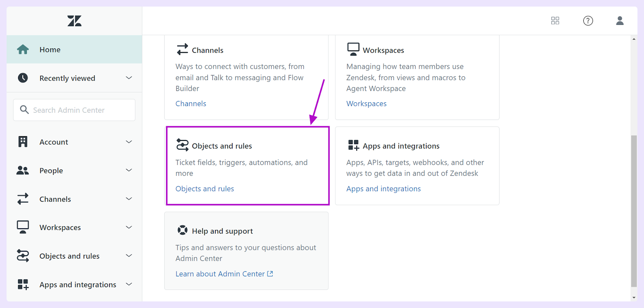Click the Help and support lifebuoy icon
644x308 pixels.
[x=182, y=230]
